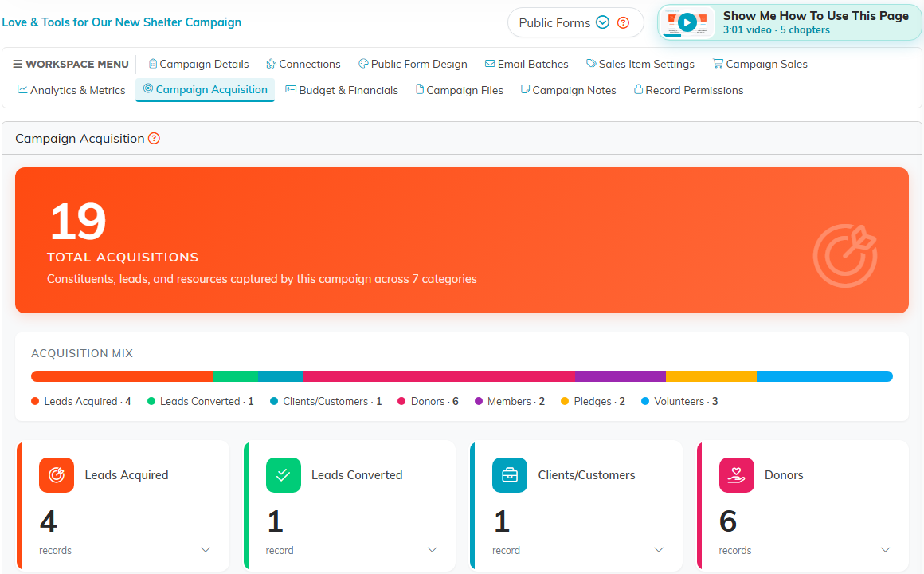Go to the Budget & Financials tab

[x=342, y=90]
